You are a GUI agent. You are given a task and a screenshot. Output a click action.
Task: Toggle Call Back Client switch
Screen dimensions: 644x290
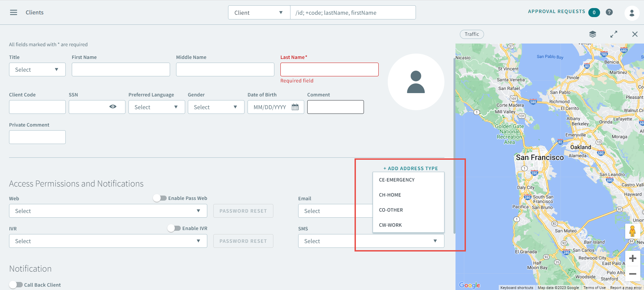[x=16, y=285]
